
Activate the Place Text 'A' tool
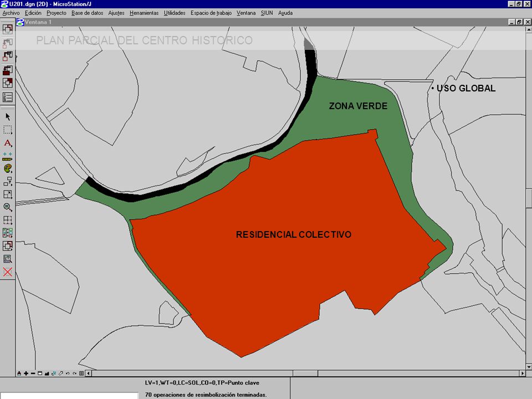point(7,143)
